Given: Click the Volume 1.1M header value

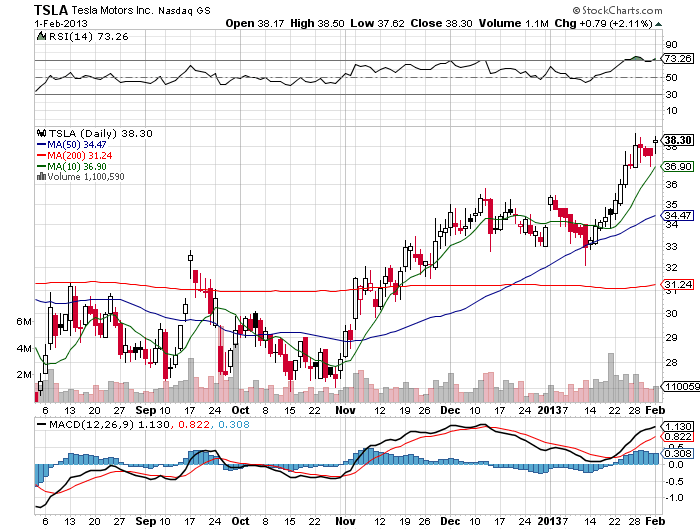Looking at the screenshot, I should (513, 23).
